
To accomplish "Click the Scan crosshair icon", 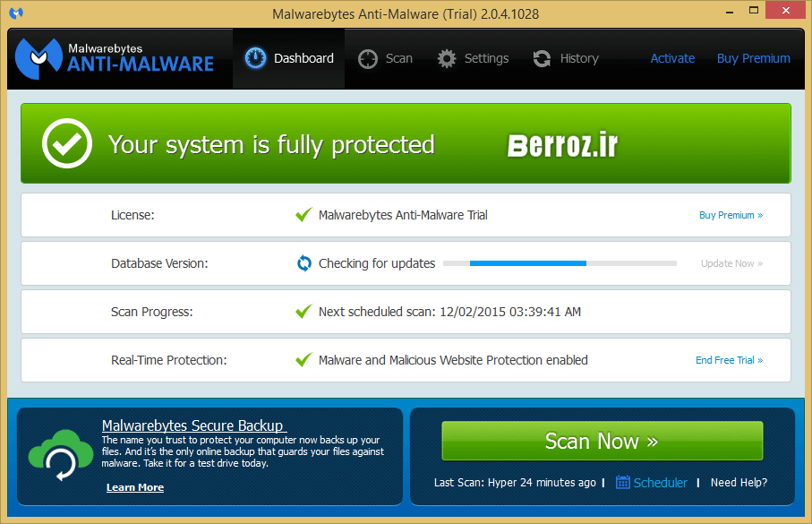I will coord(368,59).
